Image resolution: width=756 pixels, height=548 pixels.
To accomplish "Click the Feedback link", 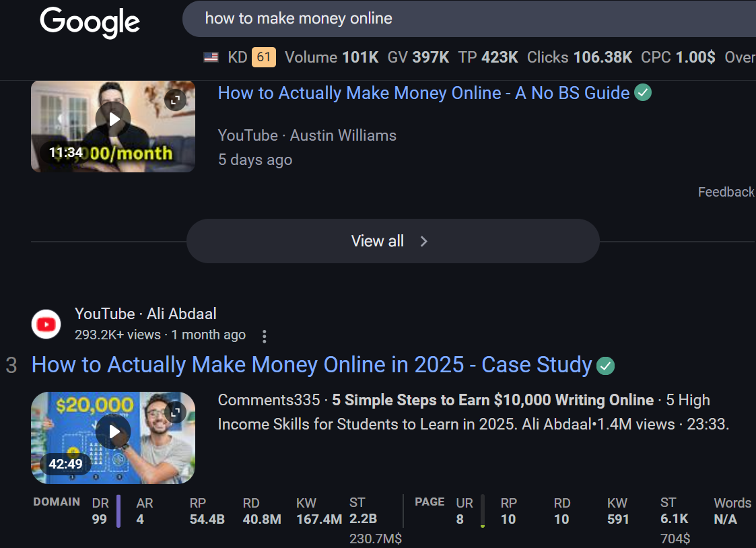I will click(x=726, y=192).
